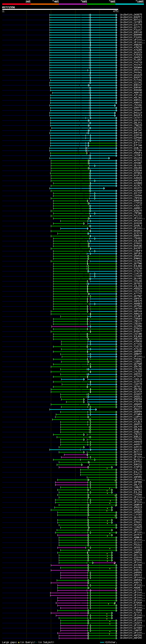Pick the UniRef100_C9SLB6 entry

pos(131,281)
